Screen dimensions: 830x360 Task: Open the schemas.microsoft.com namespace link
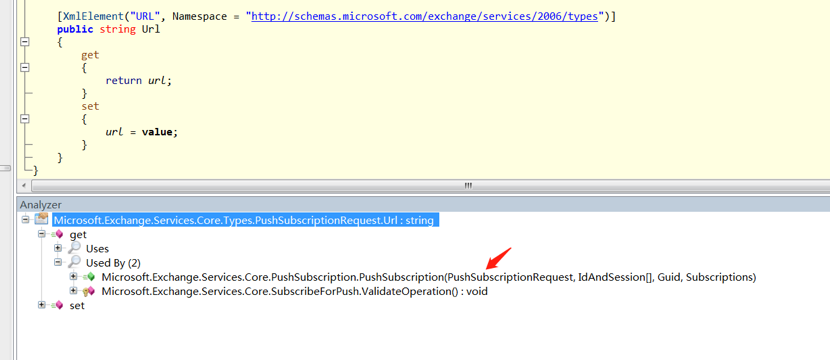pyautogui.click(x=425, y=16)
